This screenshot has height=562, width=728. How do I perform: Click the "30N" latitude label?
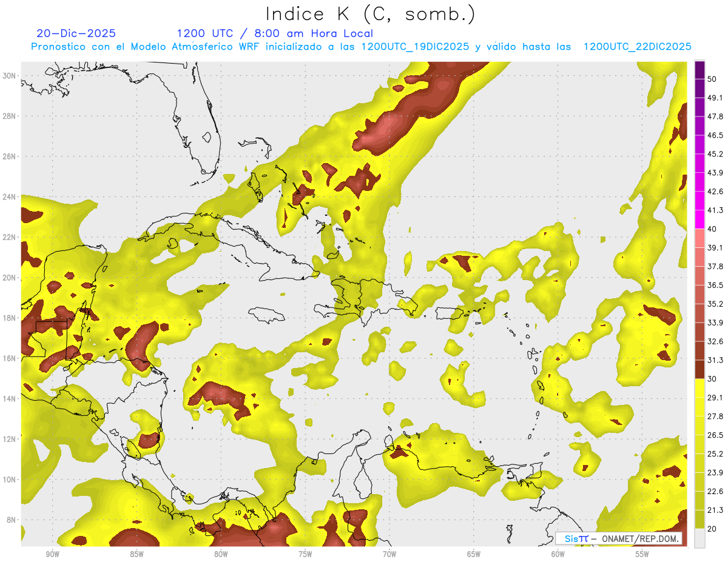point(10,76)
